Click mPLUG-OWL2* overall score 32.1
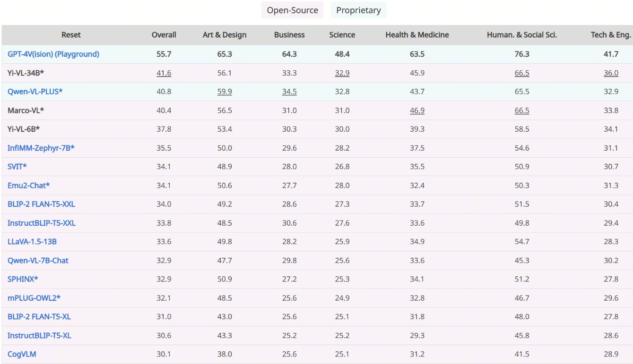This screenshot has width=633, height=364. pyautogui.click(x=164, y=298)
